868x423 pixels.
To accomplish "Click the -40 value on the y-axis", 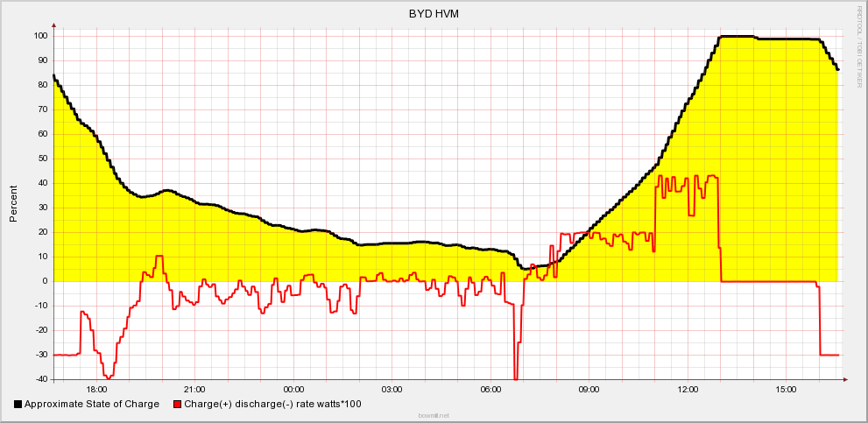I will pyautogui.click(x=39, y=379).
